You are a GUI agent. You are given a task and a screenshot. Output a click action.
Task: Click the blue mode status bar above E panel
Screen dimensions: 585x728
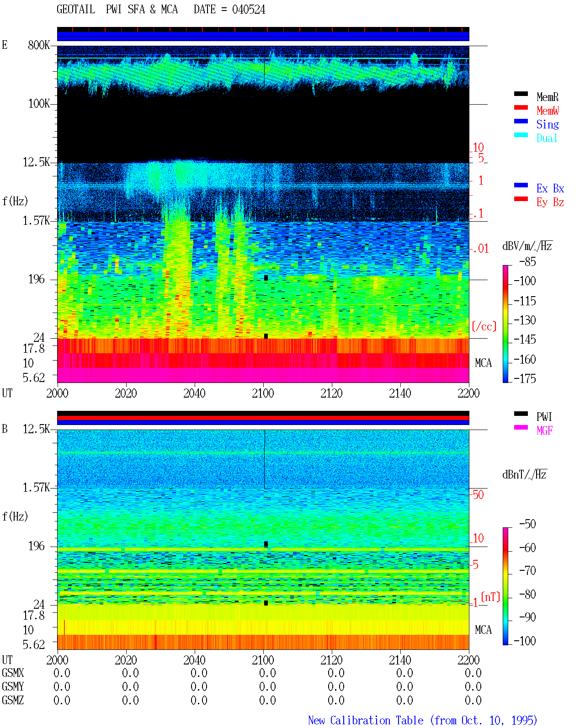263,37
